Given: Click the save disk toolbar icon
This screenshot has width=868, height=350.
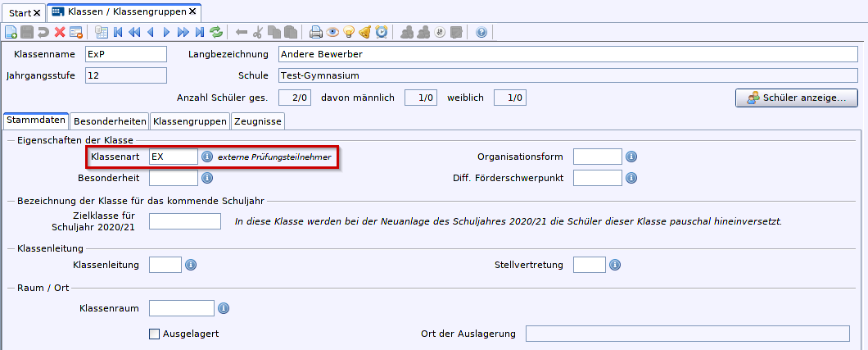Looking at the screenshot, I should [x=27, y=32].
